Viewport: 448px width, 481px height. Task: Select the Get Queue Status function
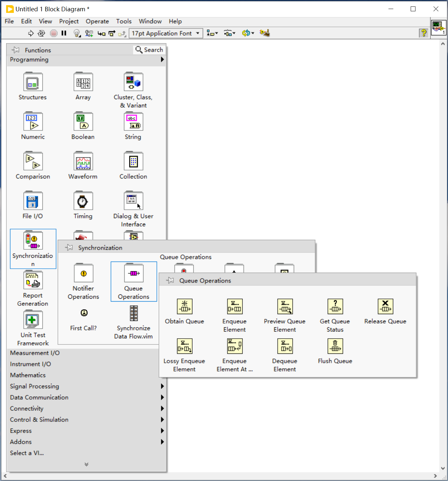335,315
